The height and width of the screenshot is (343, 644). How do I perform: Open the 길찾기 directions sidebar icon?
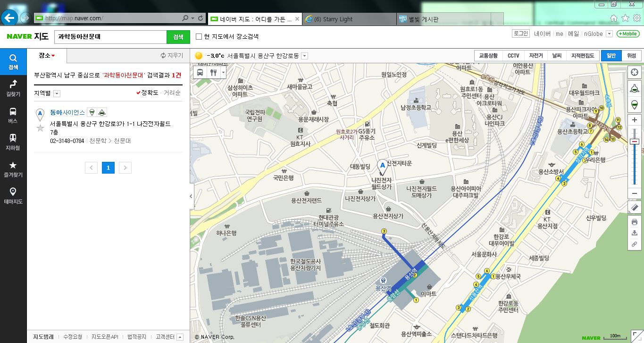click(13, 88)
